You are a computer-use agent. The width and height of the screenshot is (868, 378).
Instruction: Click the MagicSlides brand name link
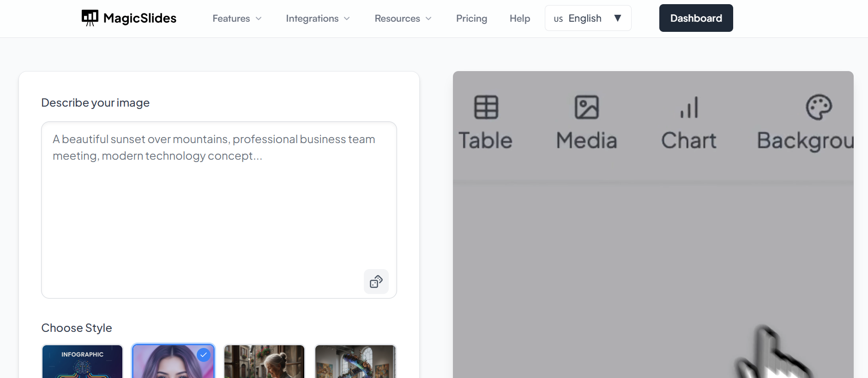pyautogui.click(x=140, y=18)
